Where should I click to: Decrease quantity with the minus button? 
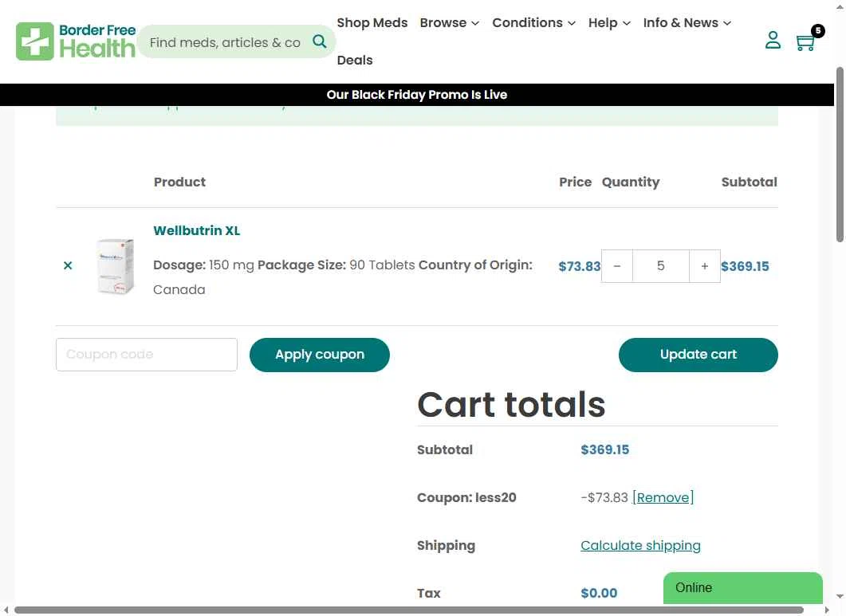[x=617, y=266]
